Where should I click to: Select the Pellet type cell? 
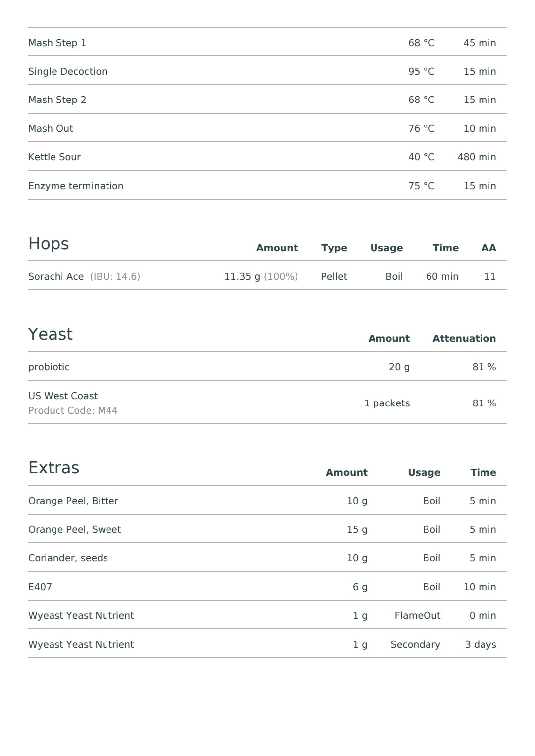[334, 276]
